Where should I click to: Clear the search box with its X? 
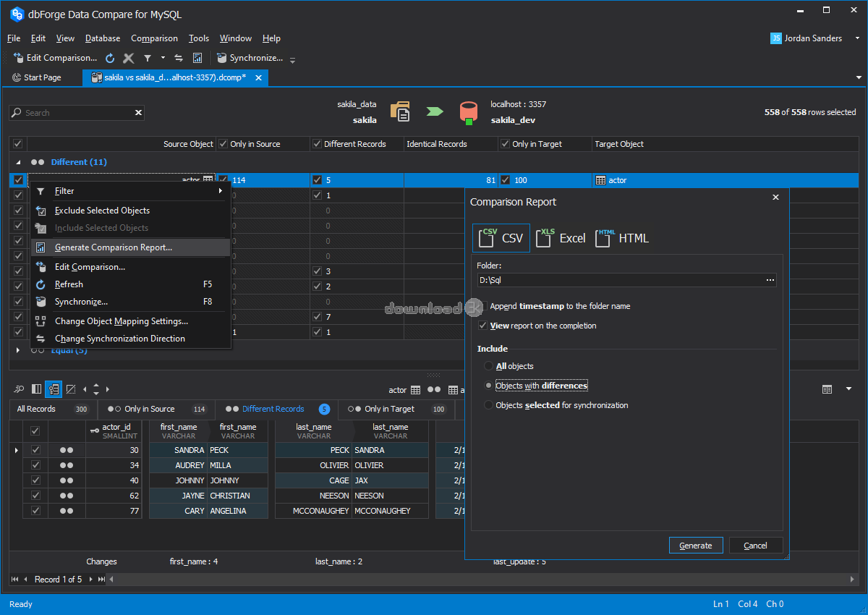pyautogui.click(x=138, y=113)
